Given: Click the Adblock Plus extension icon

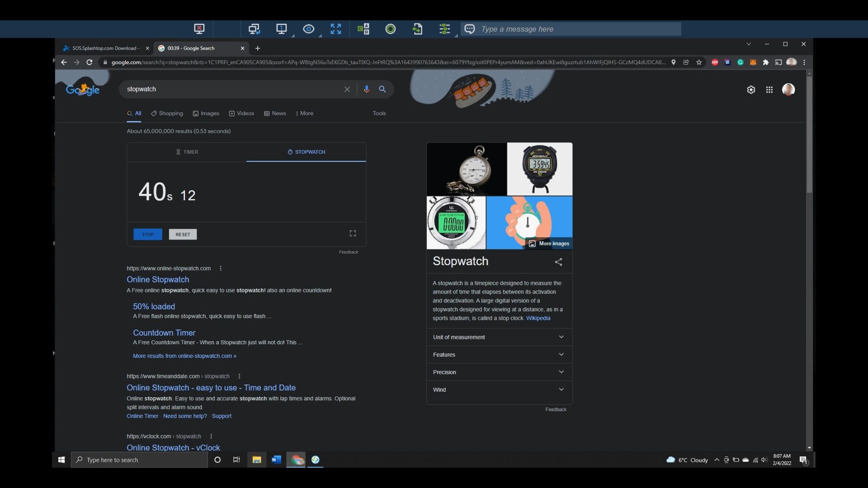Looking at the screenshot, I should point(715,62).
